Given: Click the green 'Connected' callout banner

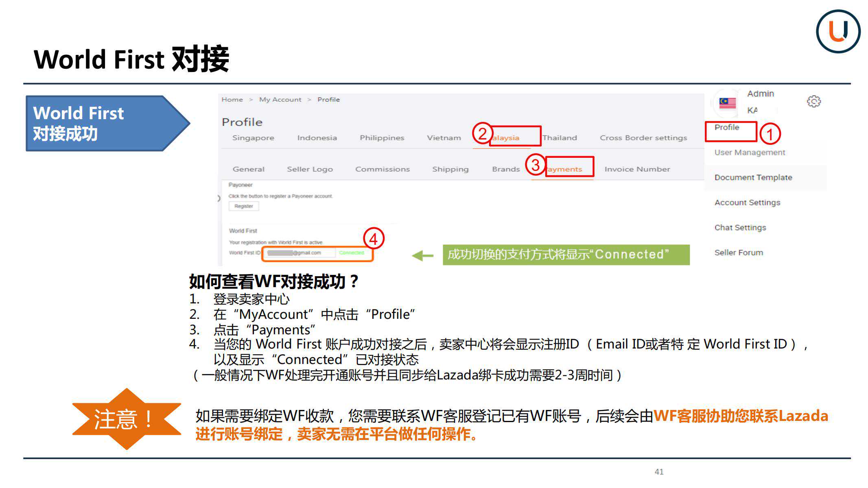Looking at the screenshot, I should (x=566, y=255).
